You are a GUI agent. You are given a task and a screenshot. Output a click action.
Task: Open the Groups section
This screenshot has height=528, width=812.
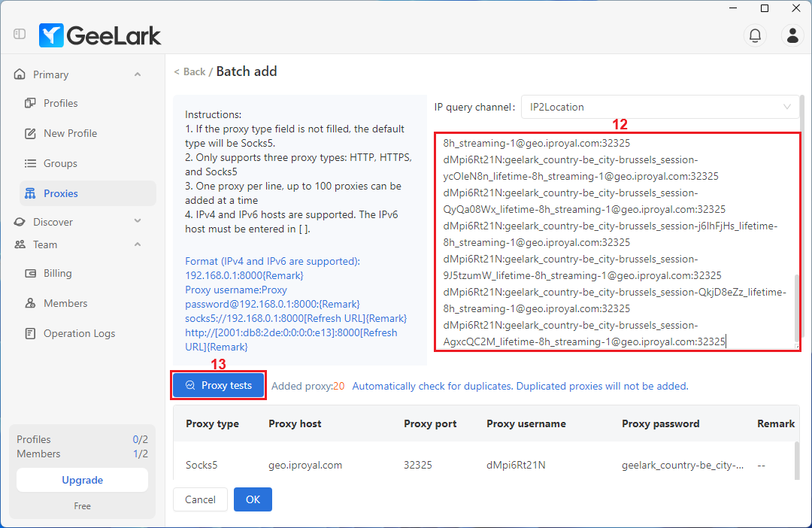[60, 163]
